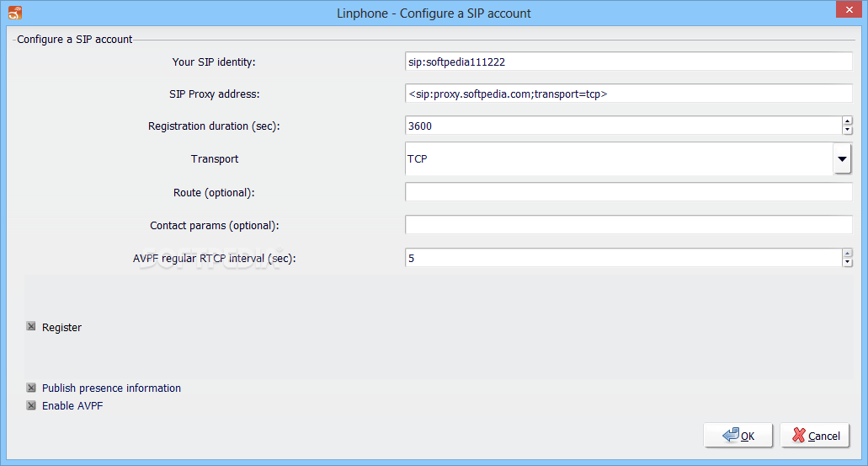Click the Cancel button
The height and width of the screenshot is (466, 868).
click(x=815, y=436)
